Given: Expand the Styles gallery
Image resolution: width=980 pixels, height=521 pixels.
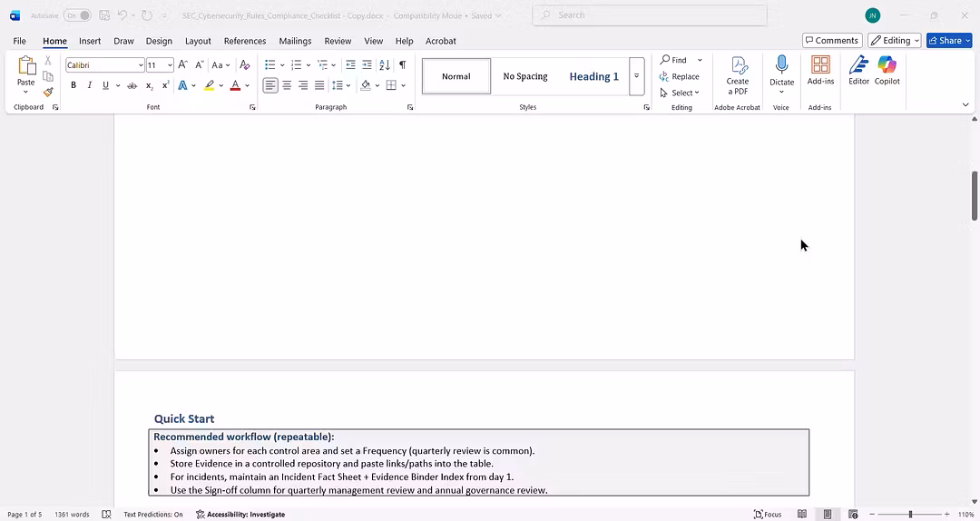Looking at the screenshot, I should 636,76.
